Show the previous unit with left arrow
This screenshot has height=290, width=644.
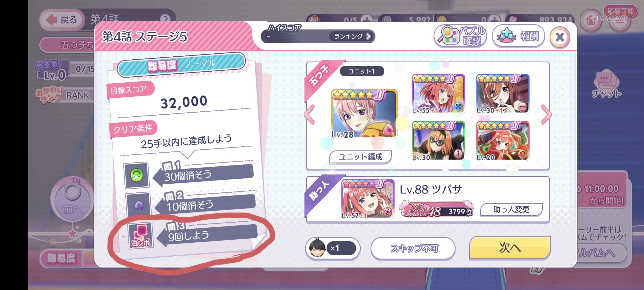pos(310,114)
